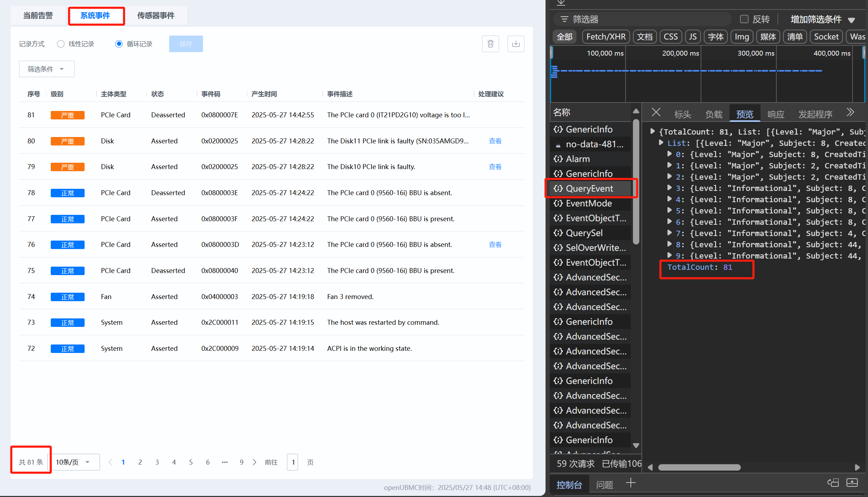Image resolution: width=868 pixels, height=497 pixels.
Task: Select the 循环记录 radio option
Action: (x=119, y=44)
